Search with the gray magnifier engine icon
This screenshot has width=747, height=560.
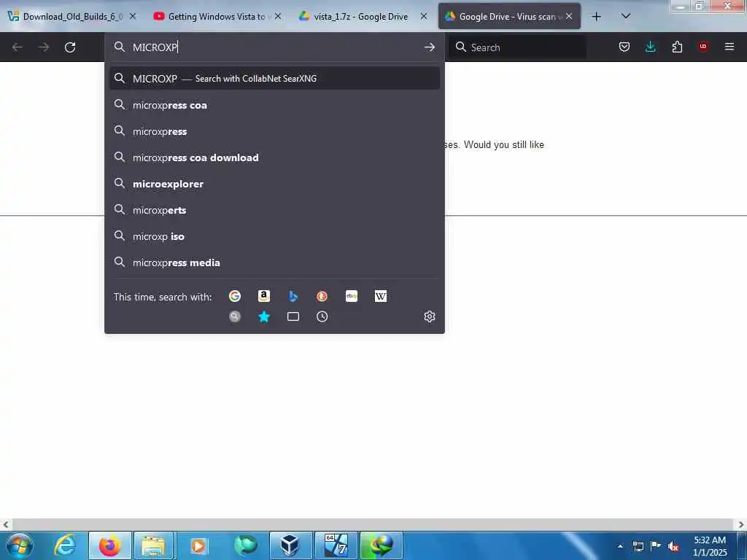pyautogui.click(x=235, y=316)
